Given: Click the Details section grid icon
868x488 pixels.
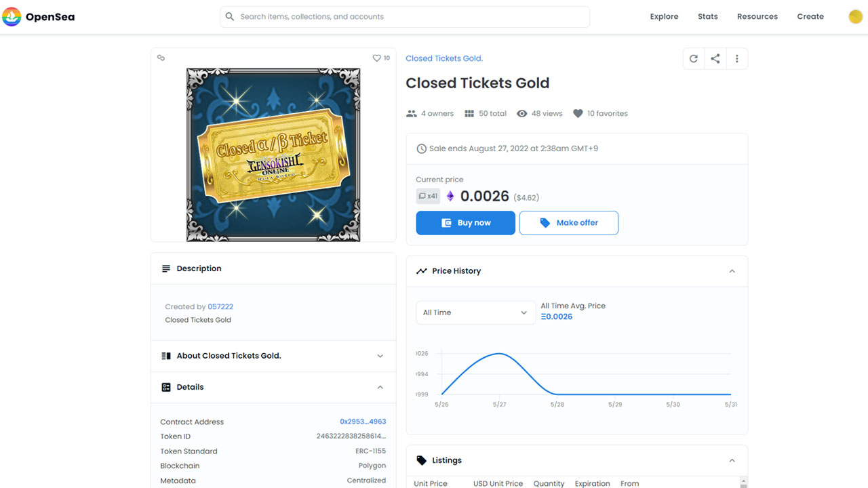Looking at the screenshot, I should (x=166, y=387).
